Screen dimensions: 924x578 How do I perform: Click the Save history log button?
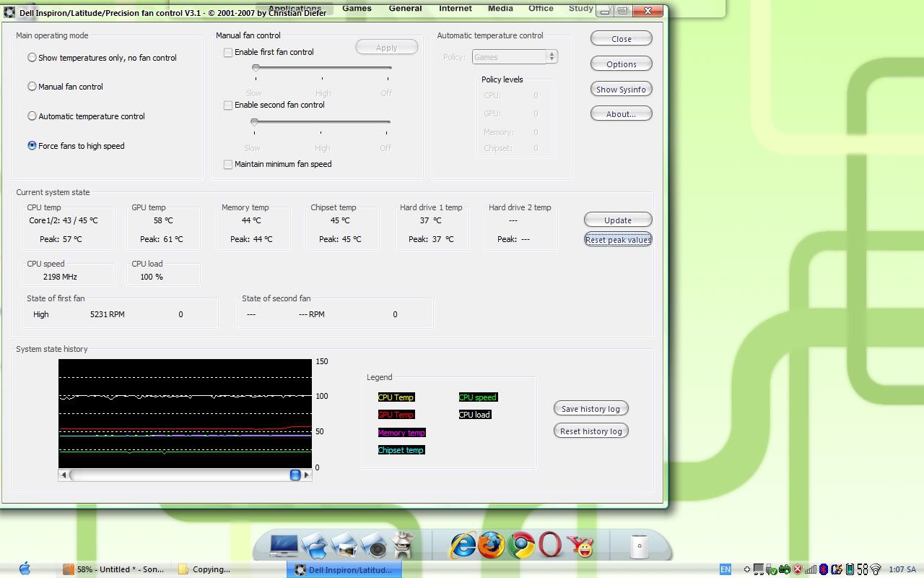(590, 409)
